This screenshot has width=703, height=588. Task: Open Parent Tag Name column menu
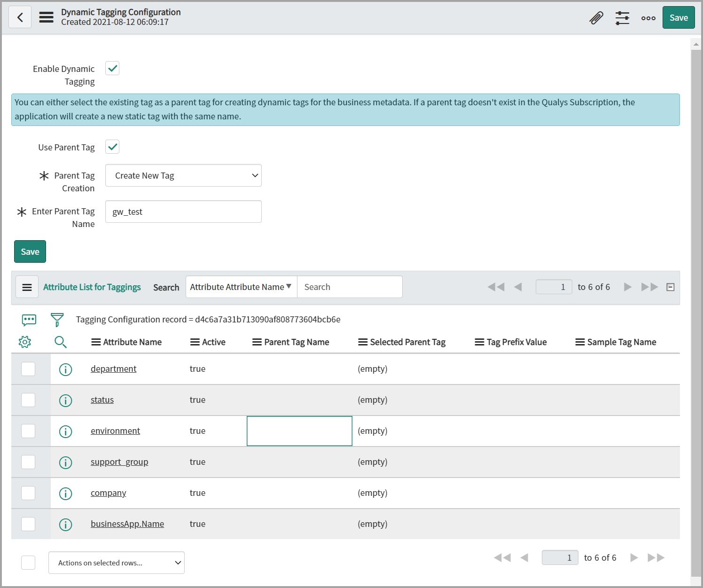tap(257, 342)
